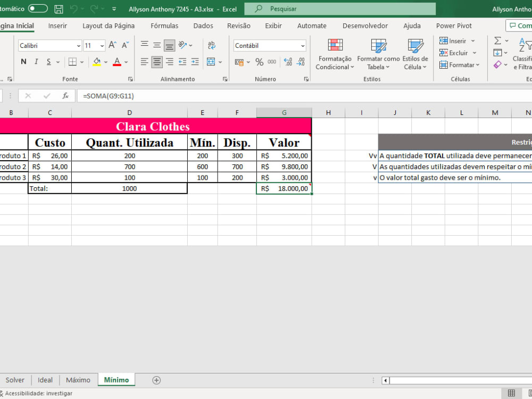Click the Pesquisar search bar

340,9
